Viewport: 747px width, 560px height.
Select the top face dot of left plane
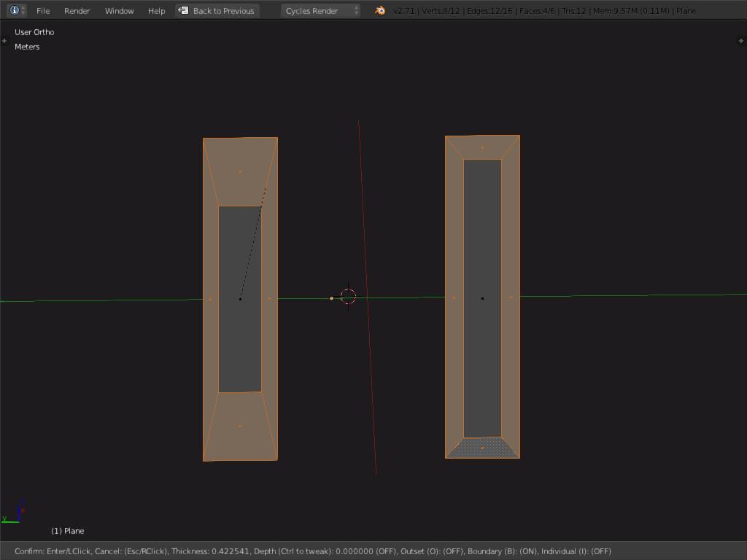(240, 172)
